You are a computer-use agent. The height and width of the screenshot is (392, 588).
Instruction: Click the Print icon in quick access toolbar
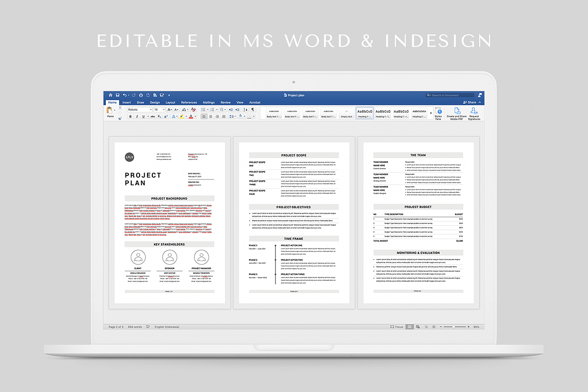pos(141,95)
